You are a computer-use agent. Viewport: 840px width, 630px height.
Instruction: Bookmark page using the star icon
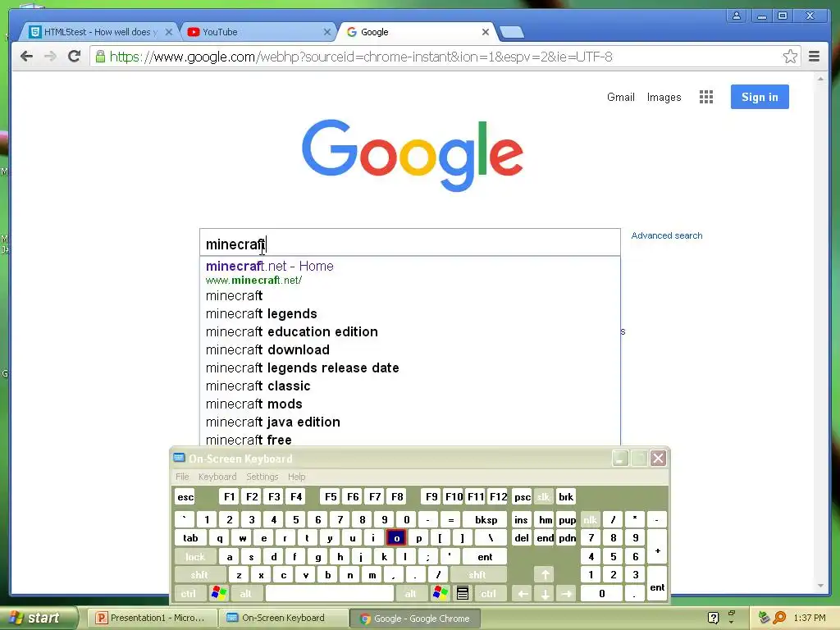click(x=790, y=57)
